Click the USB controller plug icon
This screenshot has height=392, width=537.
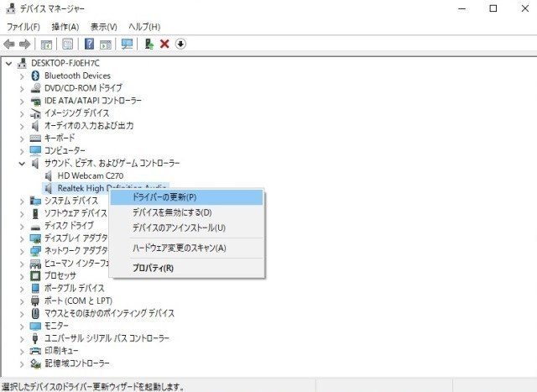pos(35,338)
